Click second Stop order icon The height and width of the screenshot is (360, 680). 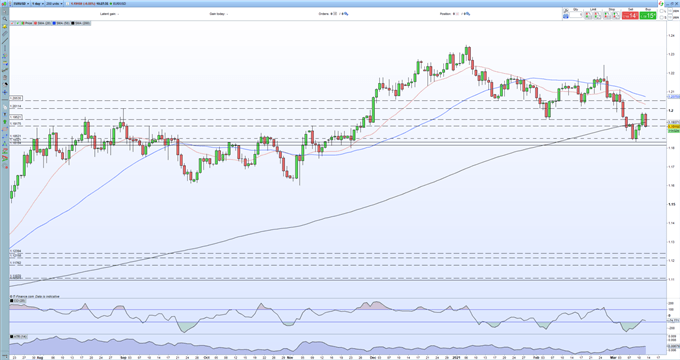click(616, 16)
